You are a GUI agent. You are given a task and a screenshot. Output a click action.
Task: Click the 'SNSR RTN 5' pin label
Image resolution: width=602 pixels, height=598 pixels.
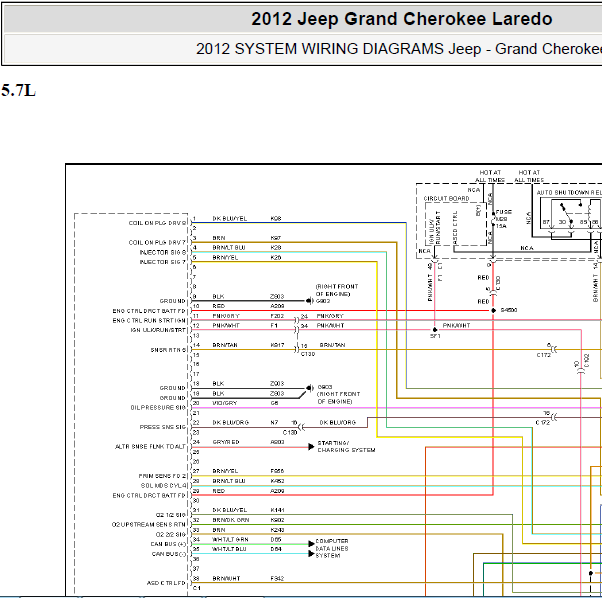coord(169,350)
